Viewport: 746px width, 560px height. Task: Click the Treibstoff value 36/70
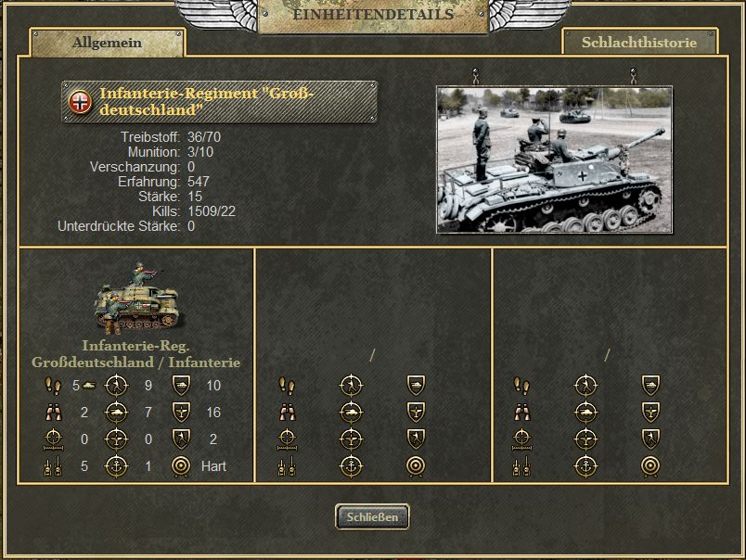click(x=204, y=137)
